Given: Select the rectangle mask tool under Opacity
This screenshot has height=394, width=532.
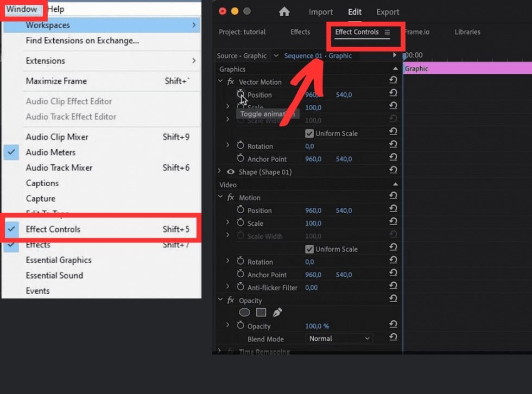Looking at the screenshot, I should tap(261, 313).
